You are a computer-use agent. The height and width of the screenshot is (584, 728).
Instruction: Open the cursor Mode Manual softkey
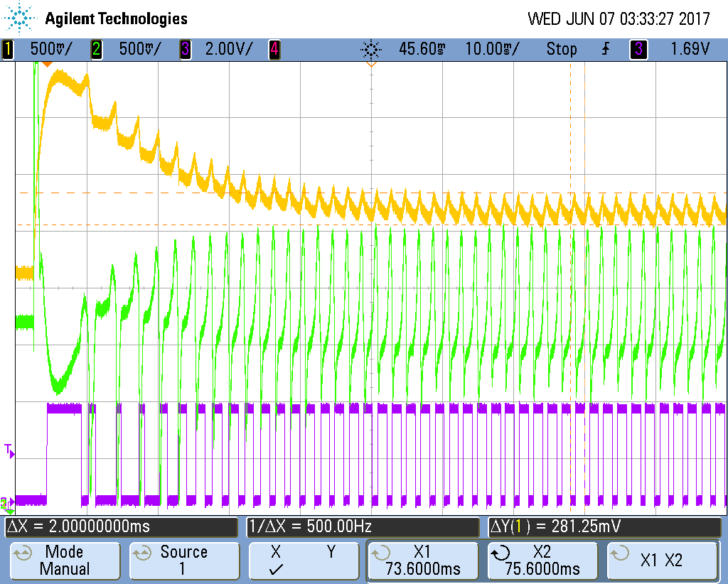64,561
